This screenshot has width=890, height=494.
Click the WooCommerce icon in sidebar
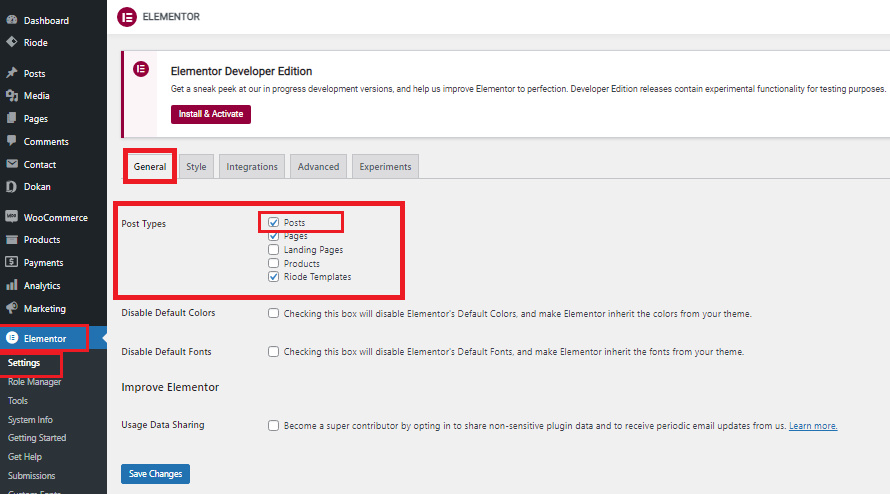click(x=11, y=217)
